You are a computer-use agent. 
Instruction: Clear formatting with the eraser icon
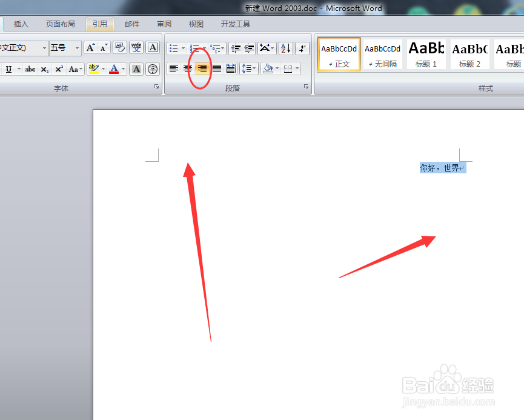pos(119,48)
